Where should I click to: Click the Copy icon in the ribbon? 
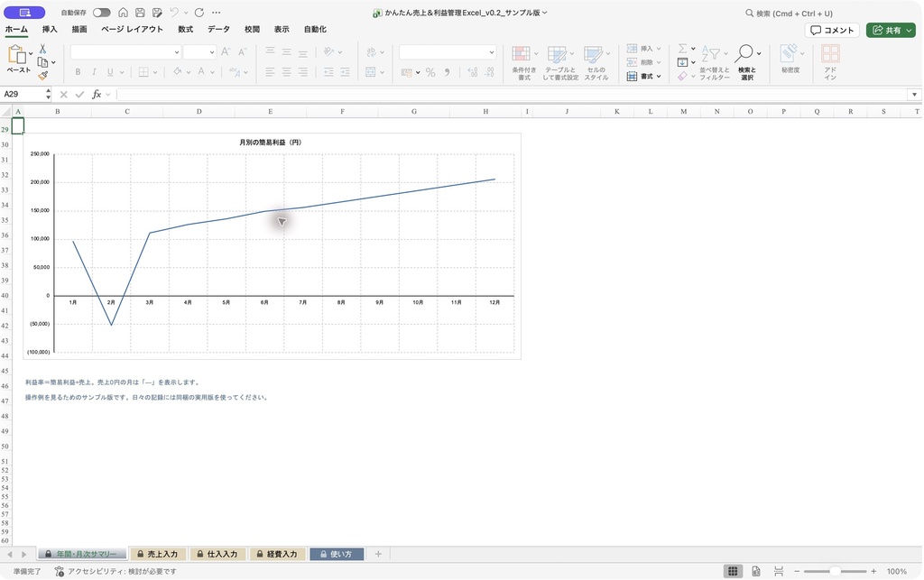click(x=42, y=62)
